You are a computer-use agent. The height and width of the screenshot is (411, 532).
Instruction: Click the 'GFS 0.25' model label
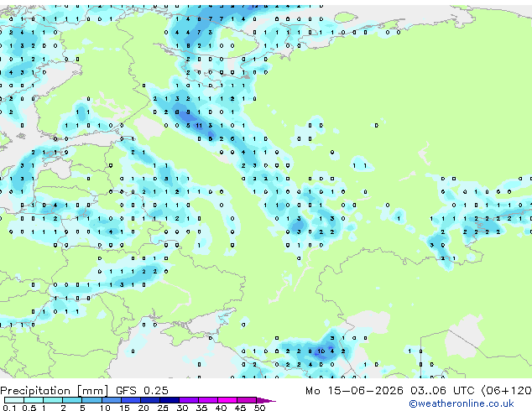[x=142, y=391]
